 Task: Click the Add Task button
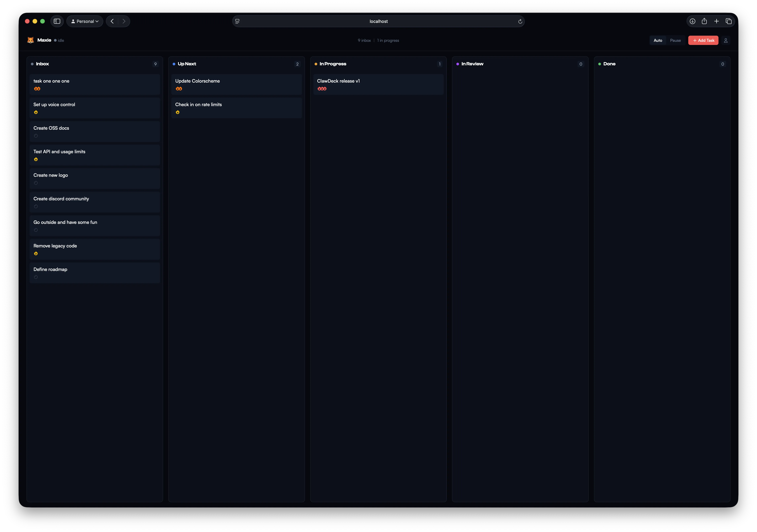click(x=703, y=40)
